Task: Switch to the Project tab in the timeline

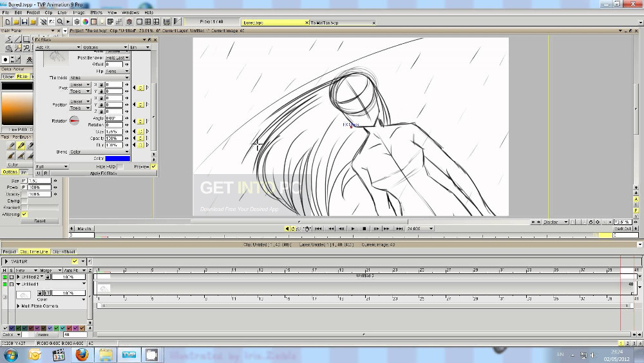Action: 9,251
